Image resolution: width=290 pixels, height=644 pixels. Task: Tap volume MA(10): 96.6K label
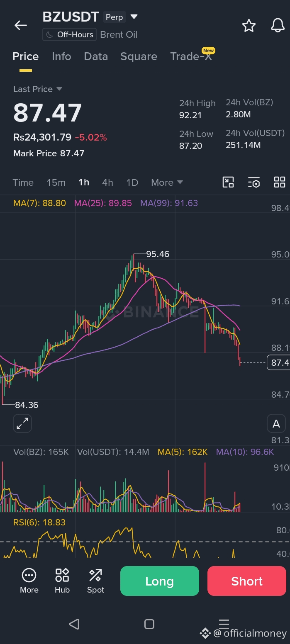point(245,452)
